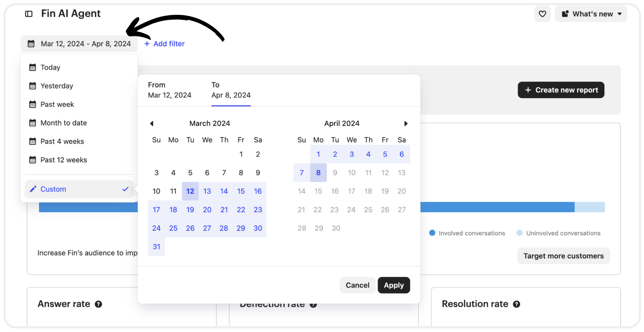Image resolution: width=644 pixels, height=332 pixels.
Task: Click Create new report button
Action: tap(561, 90)
